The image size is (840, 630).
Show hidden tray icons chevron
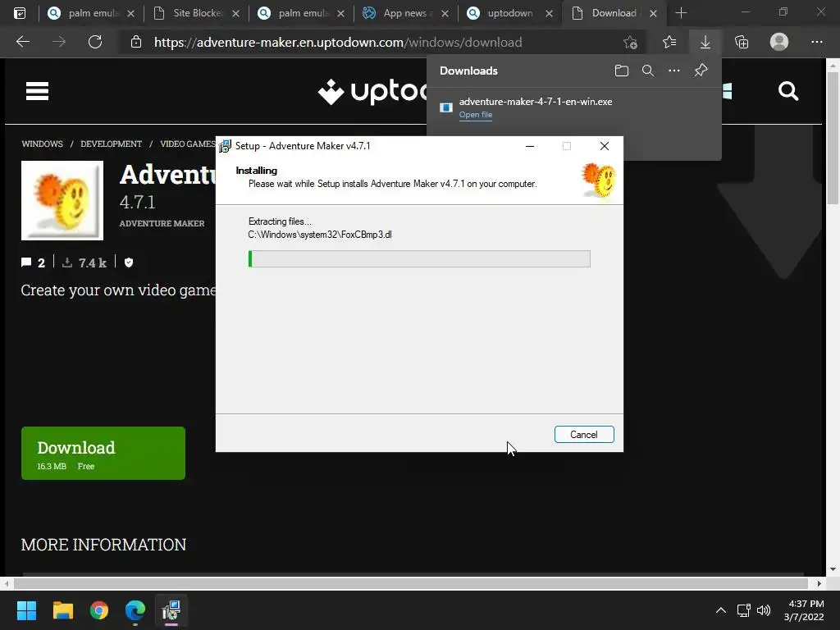click(x=721, y=610)
